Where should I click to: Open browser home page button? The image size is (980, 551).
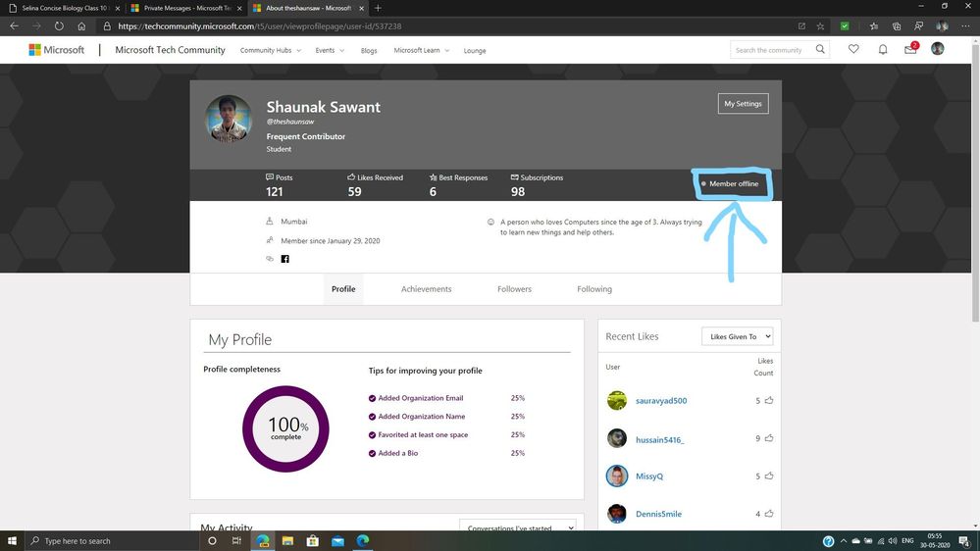click(81, 26)
